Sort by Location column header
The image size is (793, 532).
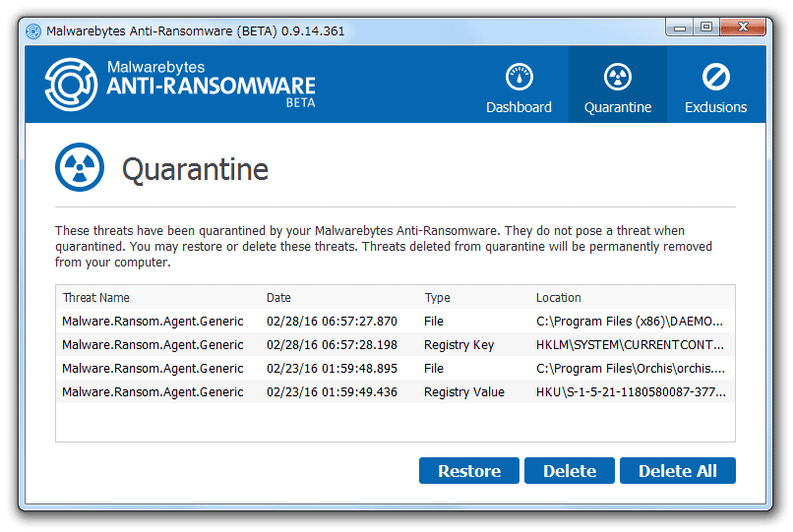click(558, 298)
